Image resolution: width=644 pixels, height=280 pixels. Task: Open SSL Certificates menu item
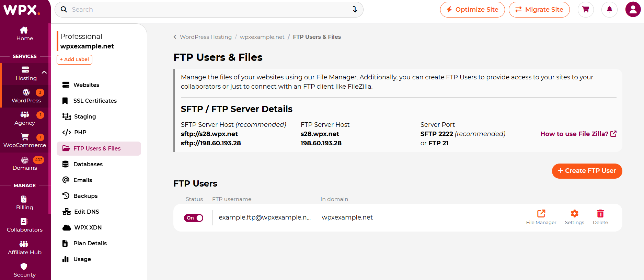point(99,101)
